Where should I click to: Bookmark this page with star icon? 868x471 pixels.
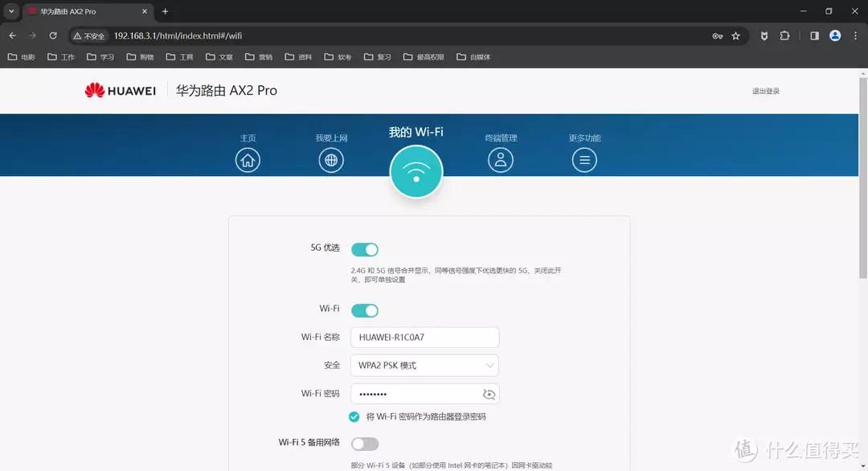(735, 35)
